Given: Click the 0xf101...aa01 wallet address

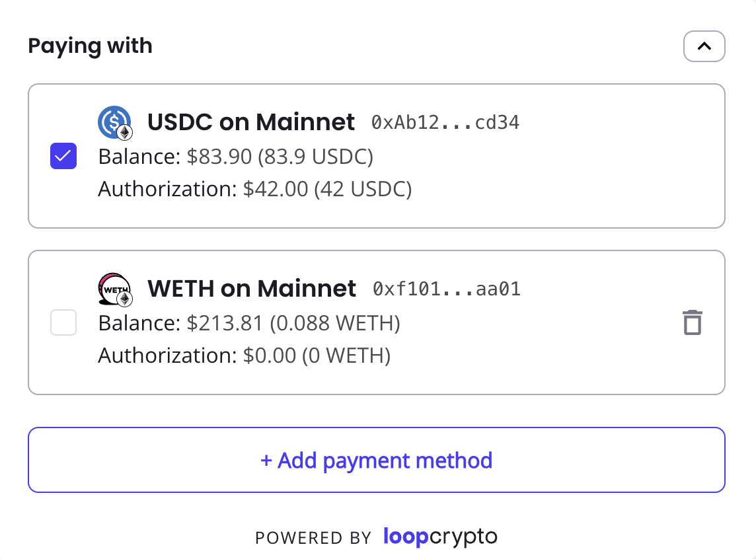Looking at the screenshot, I should pyautogui.click(x=447, y=289).
